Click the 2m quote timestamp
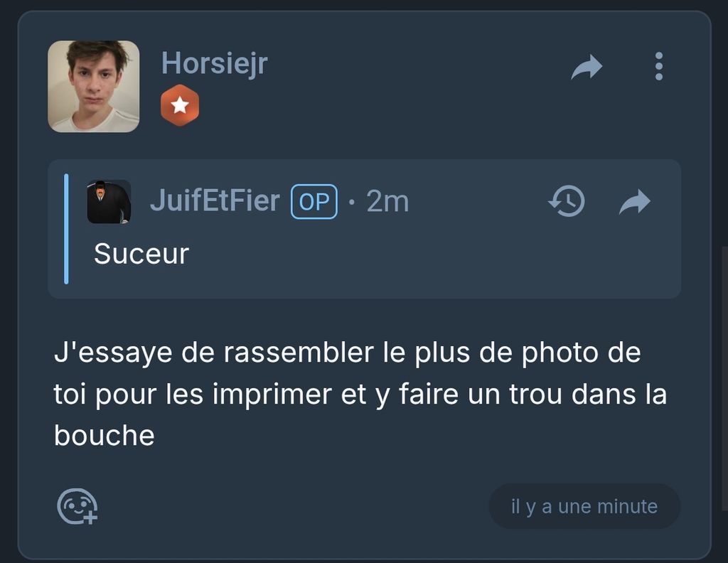 [387, 201]
